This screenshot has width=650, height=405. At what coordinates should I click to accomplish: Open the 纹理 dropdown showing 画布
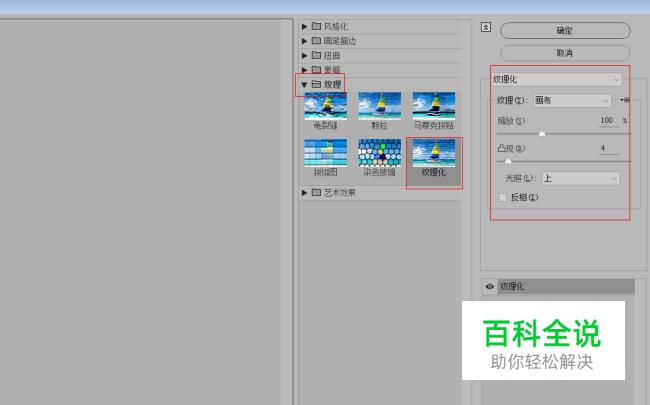(x=572, y=100)
